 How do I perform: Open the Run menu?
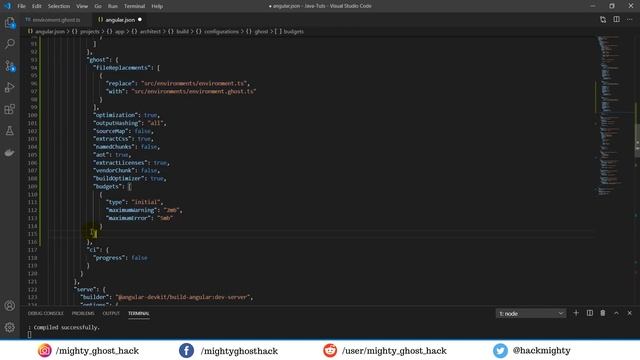[113, 6]
